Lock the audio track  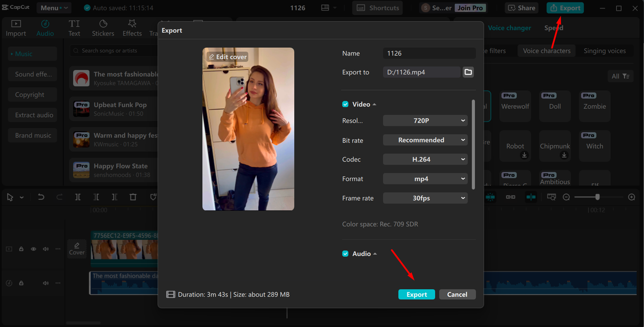(21, 283)
